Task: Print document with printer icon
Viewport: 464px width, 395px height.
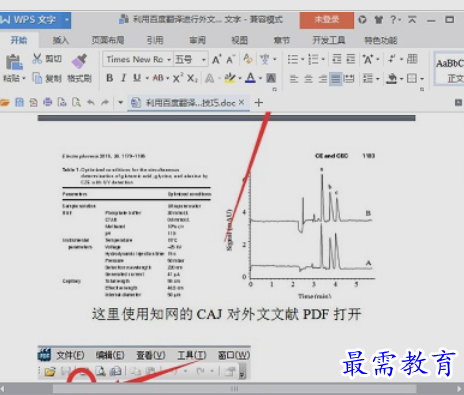Action: (48, 102)
